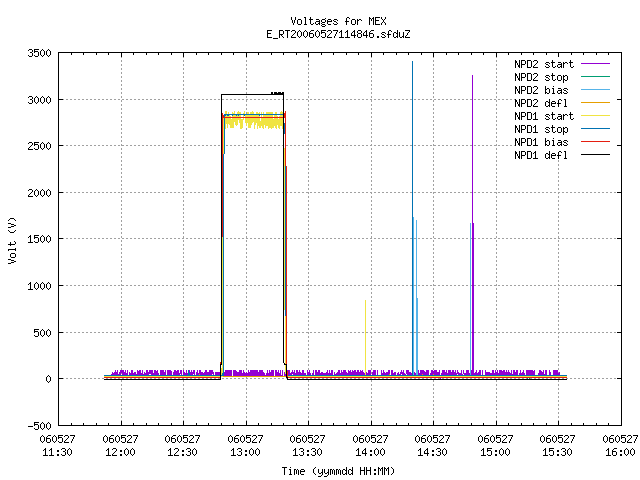Click the 'NPD2 bias' legend label

[x=541, y=90]
